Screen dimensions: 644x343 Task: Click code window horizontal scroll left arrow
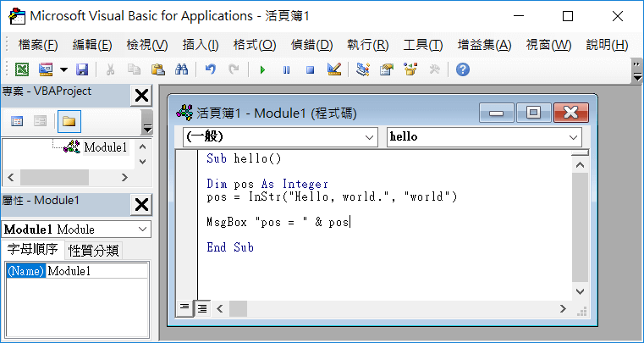(x=220, y=308)
